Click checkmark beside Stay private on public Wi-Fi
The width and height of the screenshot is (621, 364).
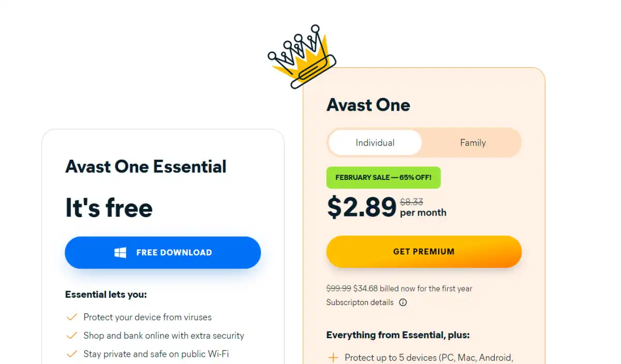coord(72,354)
